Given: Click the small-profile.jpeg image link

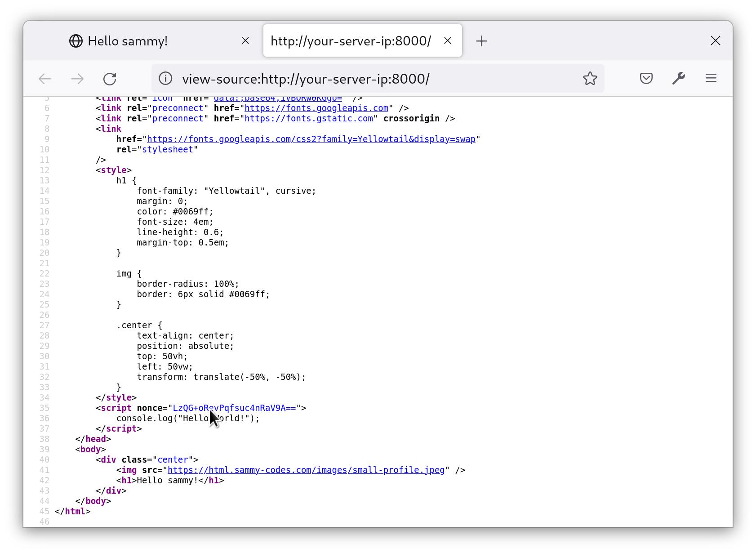Looking at the screenshot, I should pos(306,470).
